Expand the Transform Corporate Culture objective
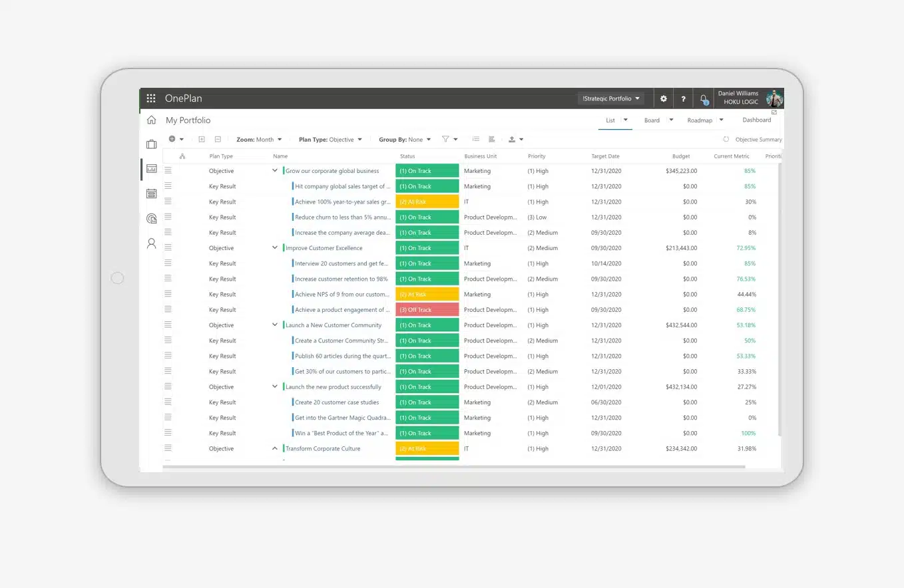Image resolution: width=904 pixels, height=588 pixels. pyautogui.click(x=274, y=449)
